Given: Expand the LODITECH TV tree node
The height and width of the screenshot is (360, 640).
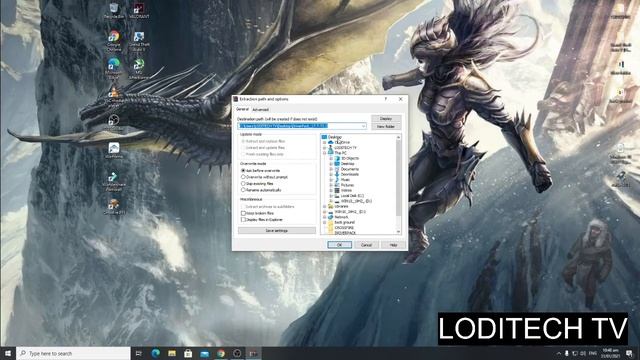Looking at the screenshot, I should 325,147.
